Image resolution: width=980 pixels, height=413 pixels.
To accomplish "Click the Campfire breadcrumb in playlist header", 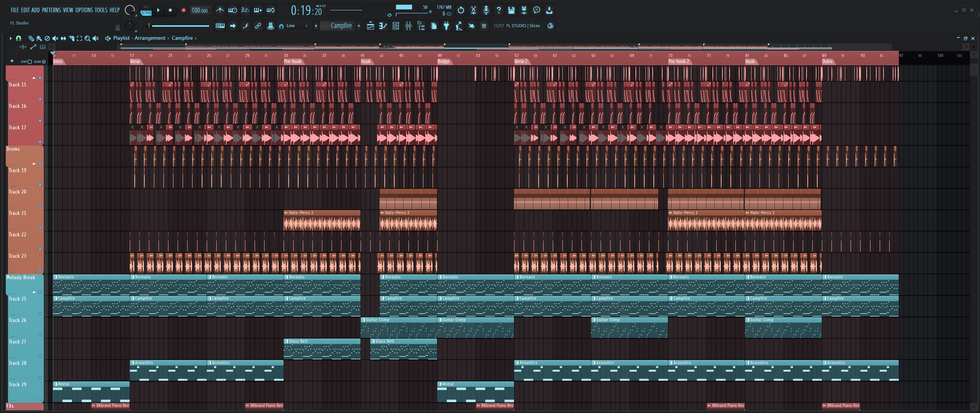I will click(x=182, y=38).
